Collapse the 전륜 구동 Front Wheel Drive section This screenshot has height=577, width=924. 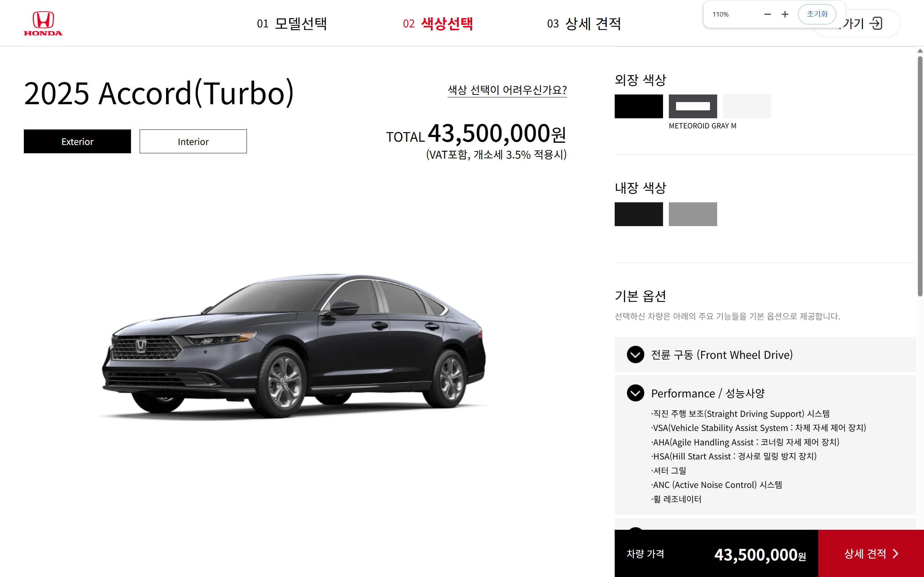(x=635, y=354)
